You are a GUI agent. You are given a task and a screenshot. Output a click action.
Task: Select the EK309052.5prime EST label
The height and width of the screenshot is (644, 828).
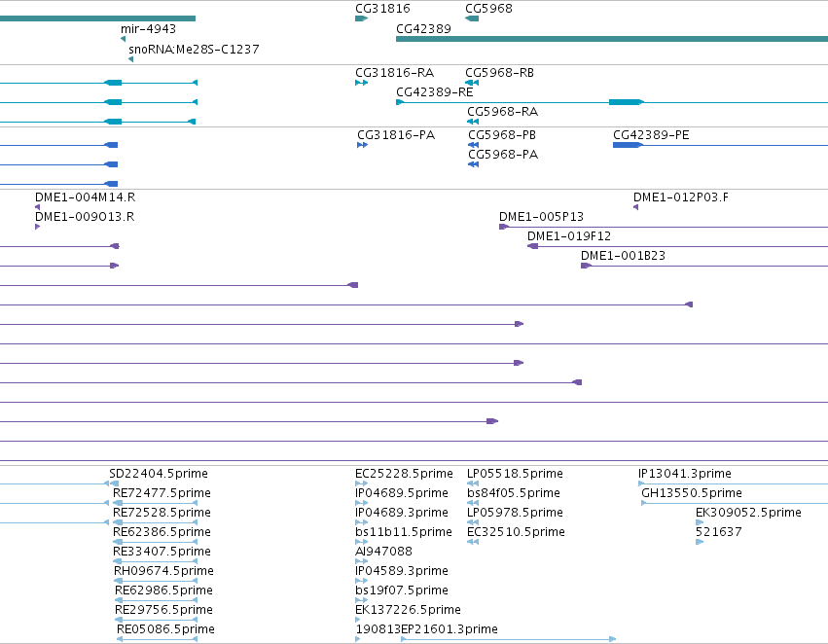coord(748,513)
